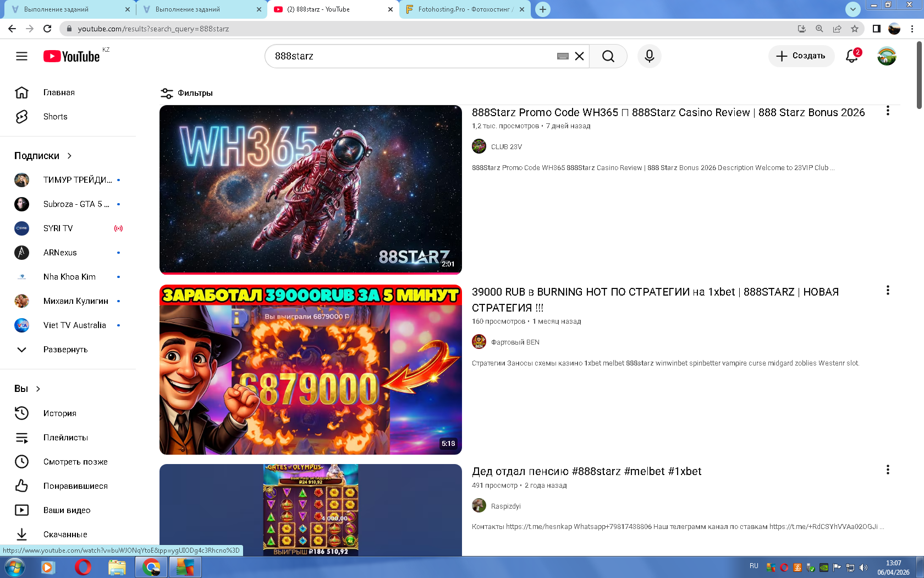Open the on-screen keyboard icon
This screenshot has width=924, height=578.
tap(562, 56)
